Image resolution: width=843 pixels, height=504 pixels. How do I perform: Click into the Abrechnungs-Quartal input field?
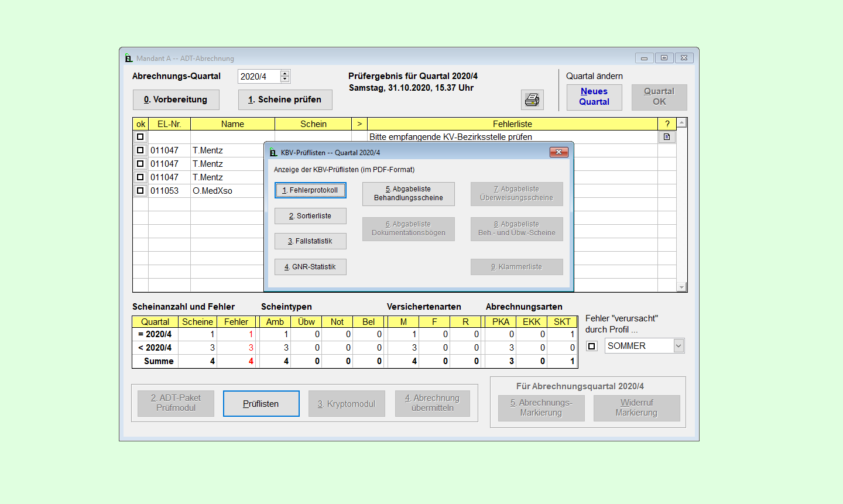[x=259, y=77]
